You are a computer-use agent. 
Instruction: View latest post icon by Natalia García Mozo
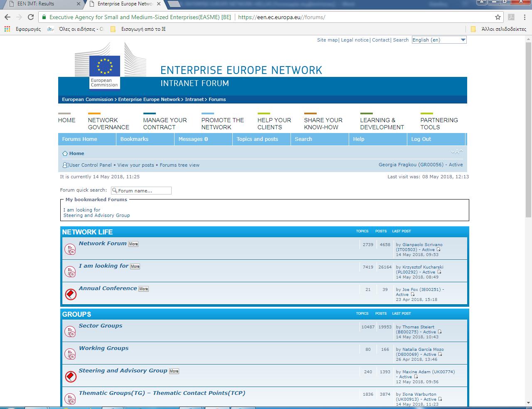[x=440, y=355]
